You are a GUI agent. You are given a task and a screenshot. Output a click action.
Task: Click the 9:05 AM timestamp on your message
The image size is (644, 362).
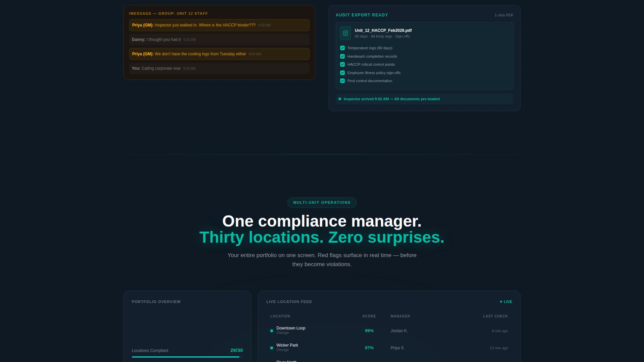click(189, 69)
